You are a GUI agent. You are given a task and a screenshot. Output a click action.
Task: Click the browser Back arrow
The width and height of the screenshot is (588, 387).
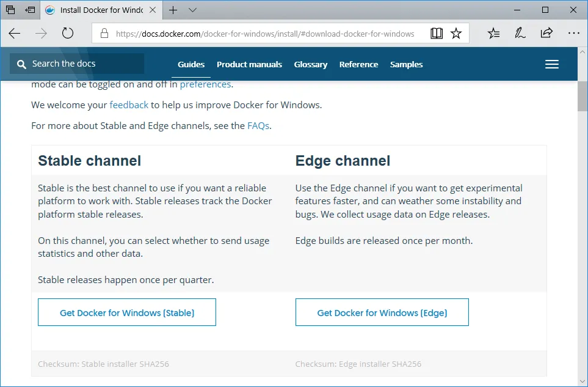tap(15, 34)
